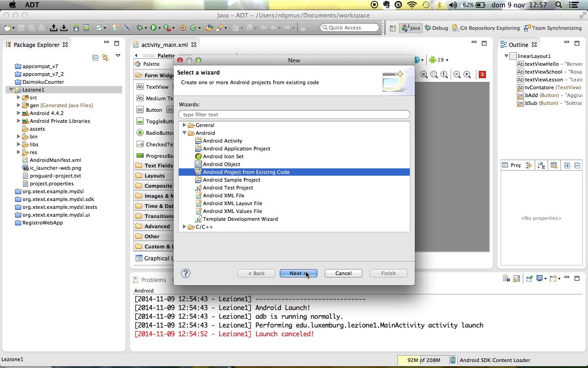Click the Cancel button in wizard

[344, 273]
